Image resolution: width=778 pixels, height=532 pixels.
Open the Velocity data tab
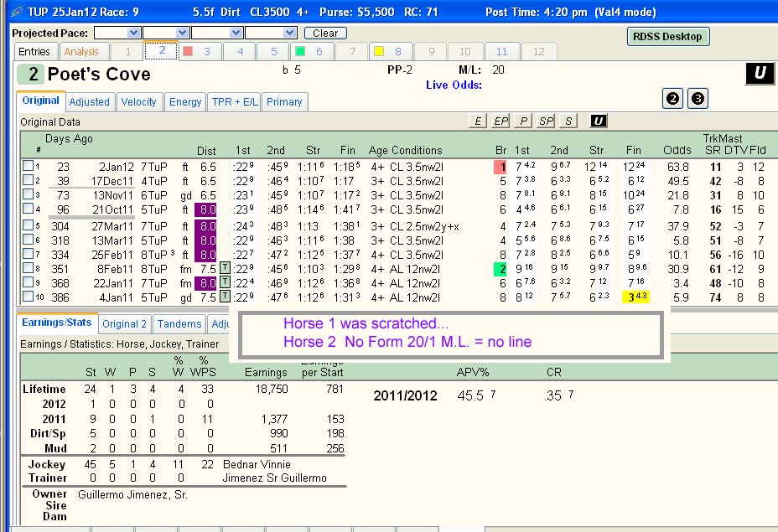[138, 101]
